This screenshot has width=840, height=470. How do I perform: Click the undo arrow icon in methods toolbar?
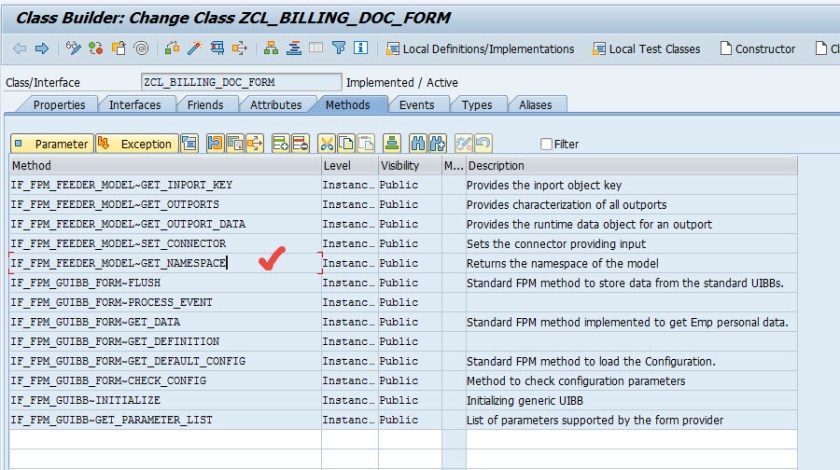(483, 144)
